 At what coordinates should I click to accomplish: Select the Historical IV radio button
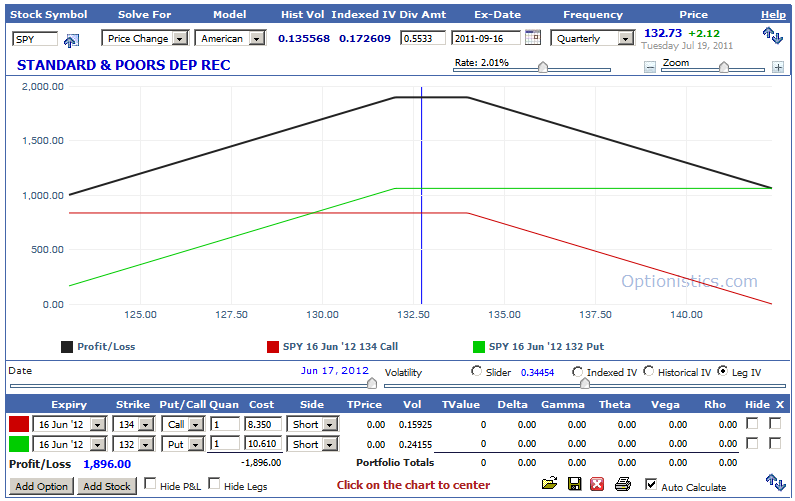[x=648, y=371]
